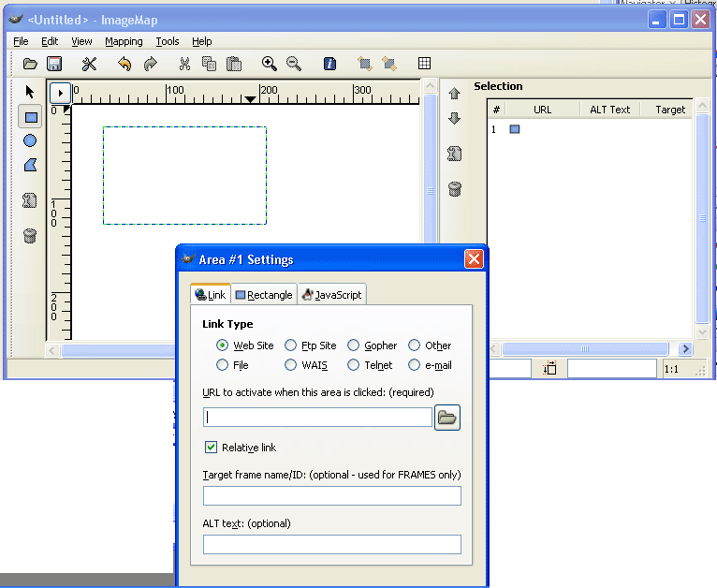This screenshot has width=717, height=588.
Task: Click the Undo arrow icon
Action: tap(124, 64)
